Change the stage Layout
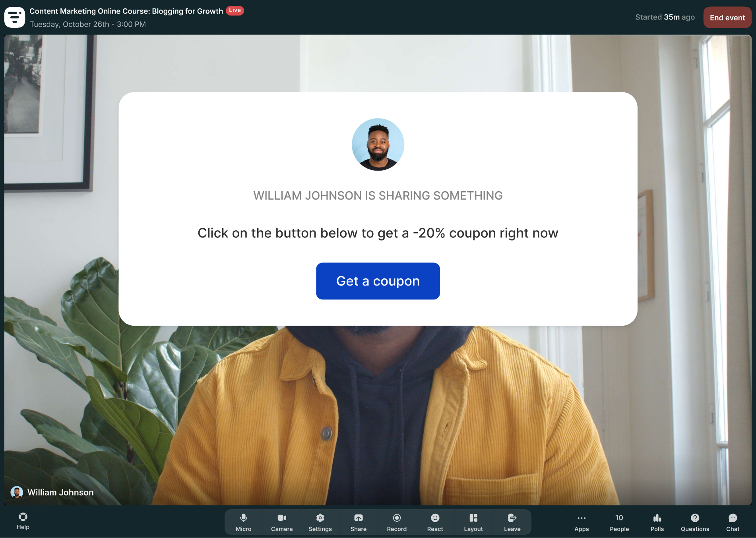 [x=473, y=522]
